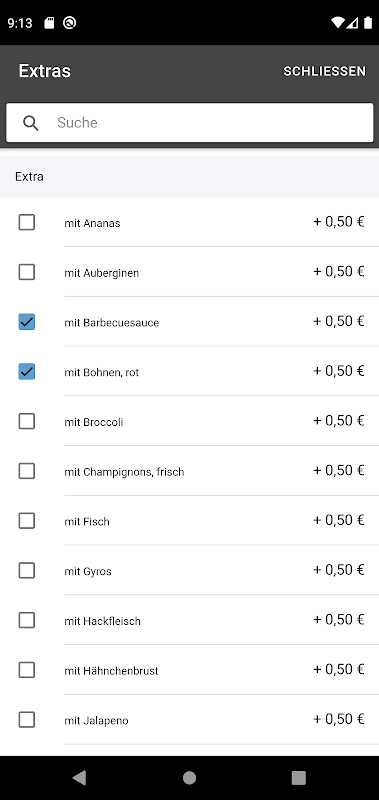Uncheck the mit Barbecuesauce checkbox
The height and width of the screenshot is (800, 379).
(27, 322)
